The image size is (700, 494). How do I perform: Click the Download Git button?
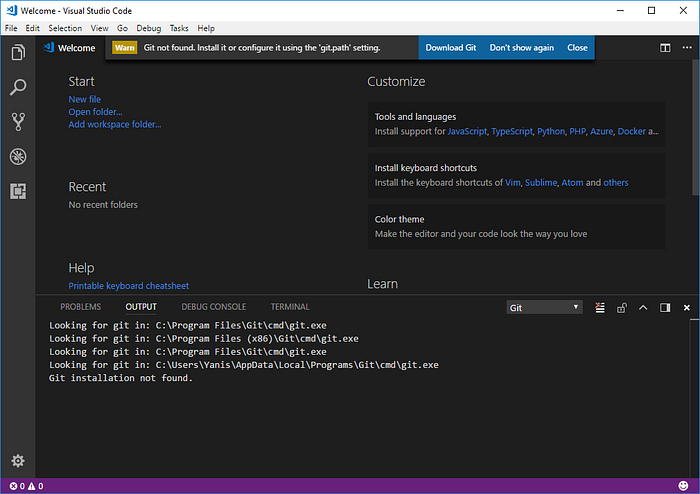point(450,48)
